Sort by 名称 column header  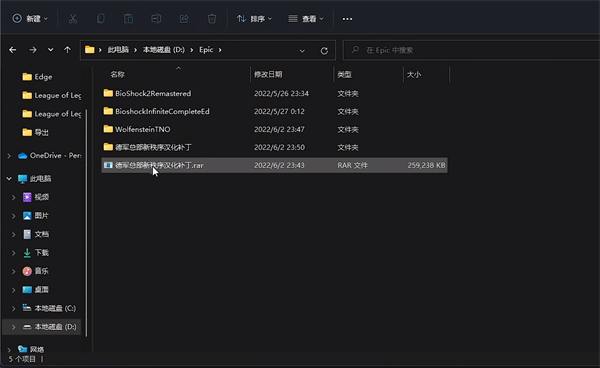click(117, 75)
